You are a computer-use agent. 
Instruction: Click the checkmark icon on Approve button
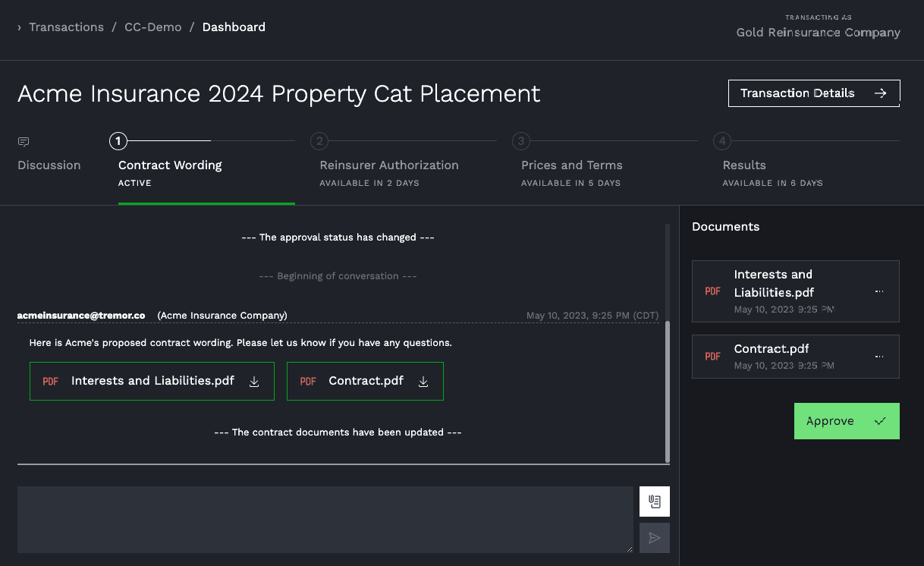coord(880,421)
